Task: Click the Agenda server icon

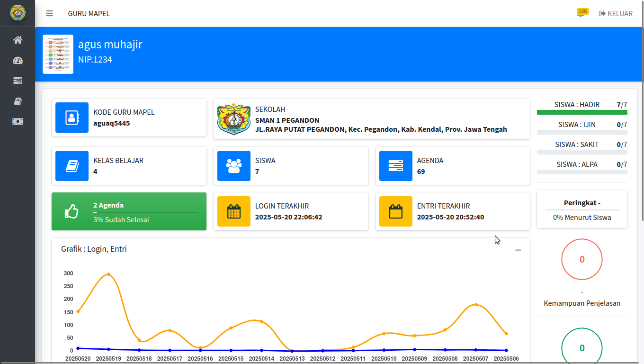Action: pos(396,166)
